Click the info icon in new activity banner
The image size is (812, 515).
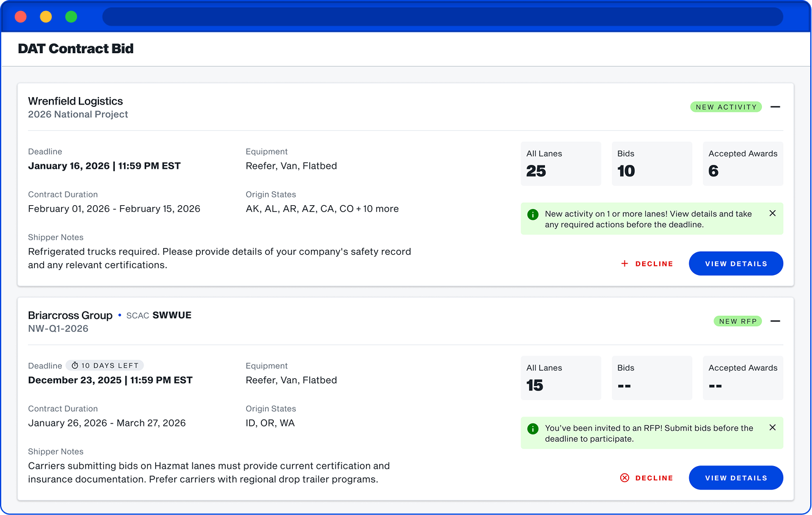pyautogui.click(x=533, y=214)
